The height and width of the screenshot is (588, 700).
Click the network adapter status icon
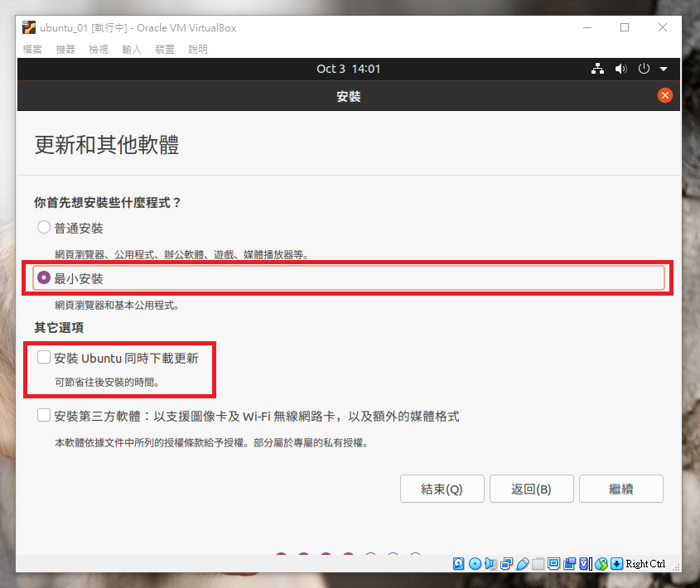pyautogui.click(x=507, y=564)
